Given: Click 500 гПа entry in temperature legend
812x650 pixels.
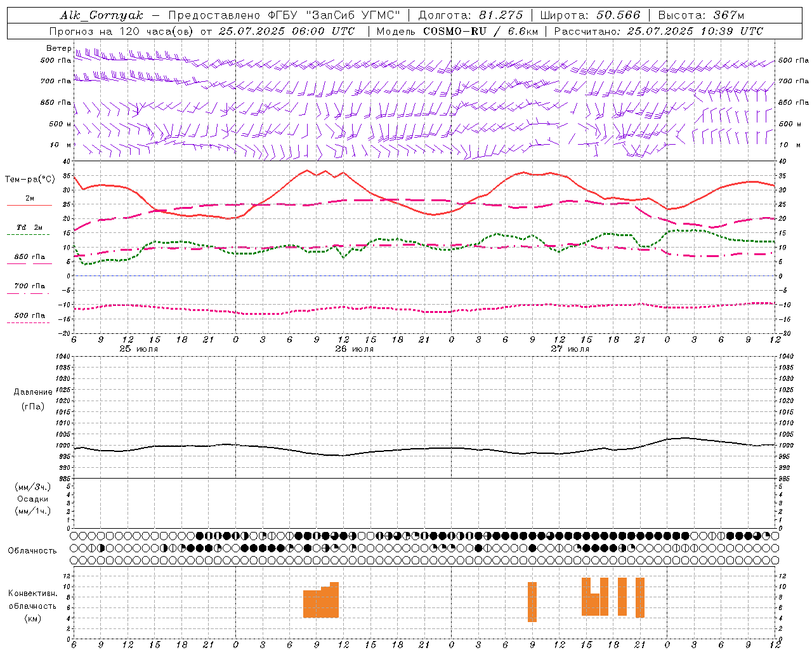Looking at the screenshot, I should 30,315.
